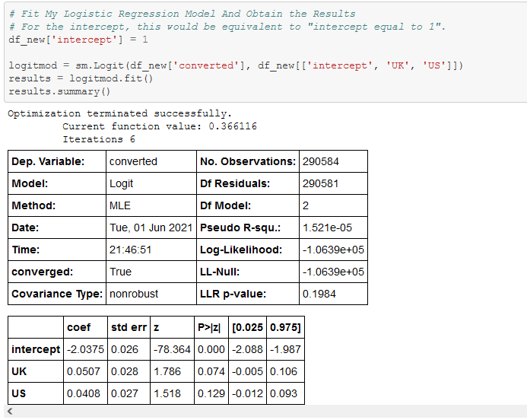The height and width of the screenshot is (420, 527).
Task: Click the Df Model value 2
Action: point(333,205)
